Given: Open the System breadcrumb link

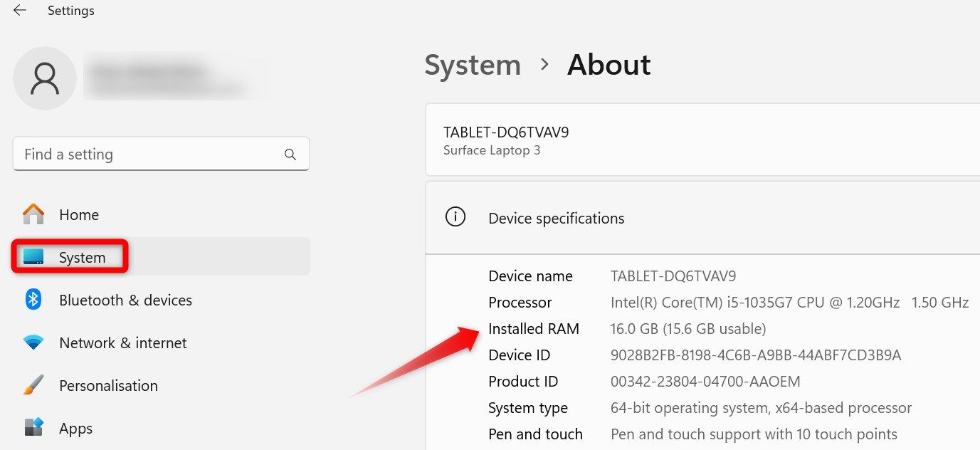Looking at the screenshot, I should (472, 65).
